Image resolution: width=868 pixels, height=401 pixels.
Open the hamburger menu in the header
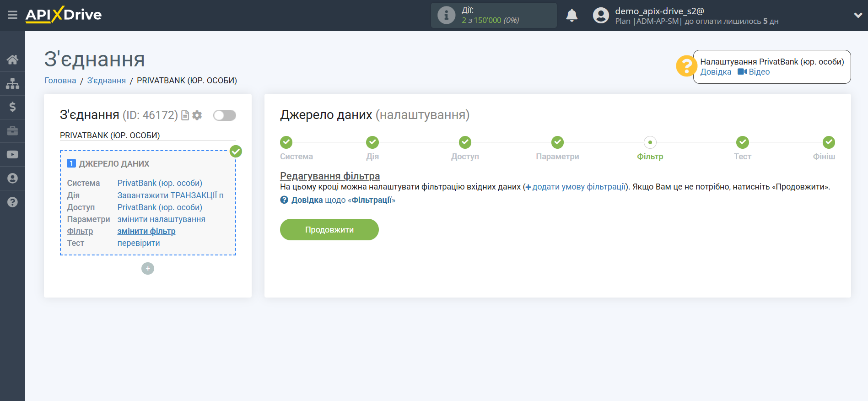[x=12, y=15]
